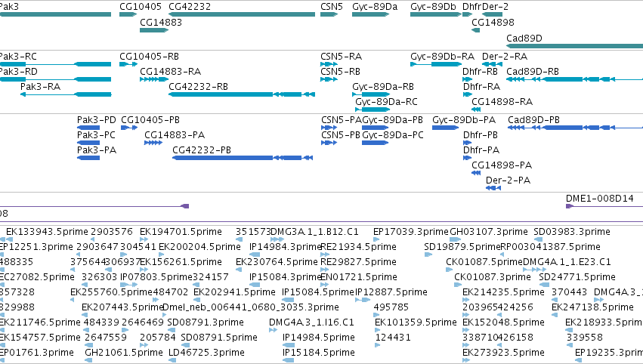Select the Gyc-89Db gene label

click(433, 7)
